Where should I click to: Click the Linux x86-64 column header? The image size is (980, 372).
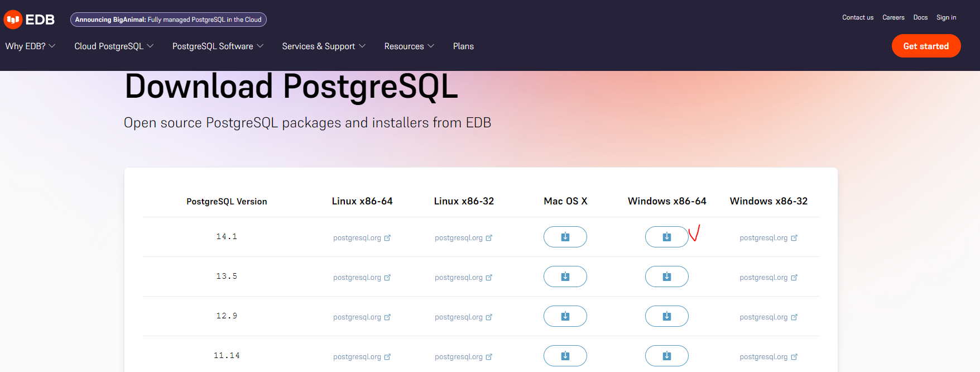[x=362, y=201]
